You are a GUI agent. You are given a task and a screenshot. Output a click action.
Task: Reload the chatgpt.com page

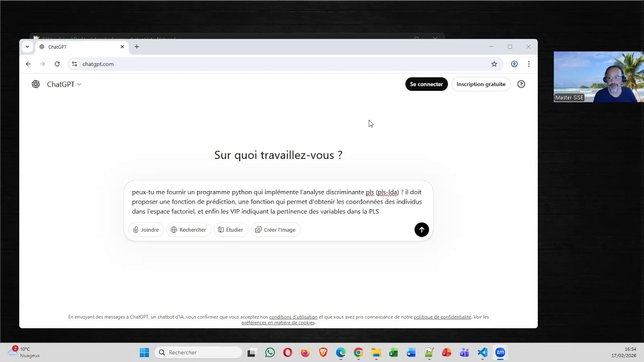(x=57, y=64)
